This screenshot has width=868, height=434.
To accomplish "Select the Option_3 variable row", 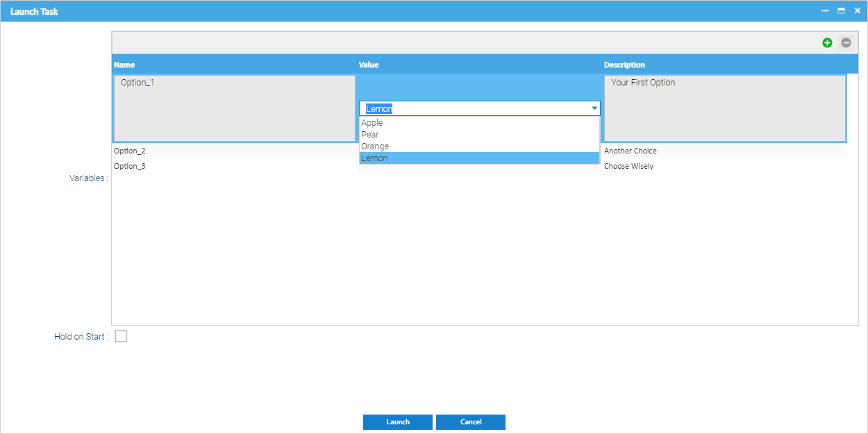I will [130, 166].
